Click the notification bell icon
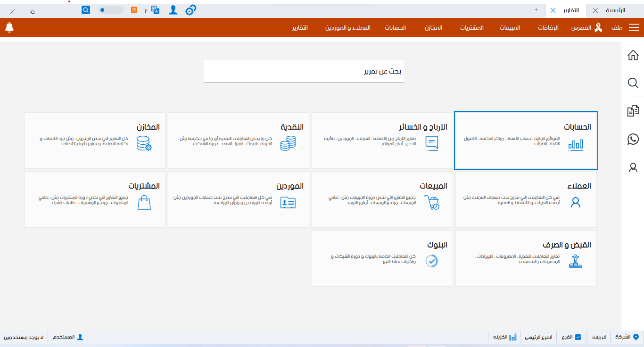The width and height of the screenshot is (644, 347). point(10,27)
